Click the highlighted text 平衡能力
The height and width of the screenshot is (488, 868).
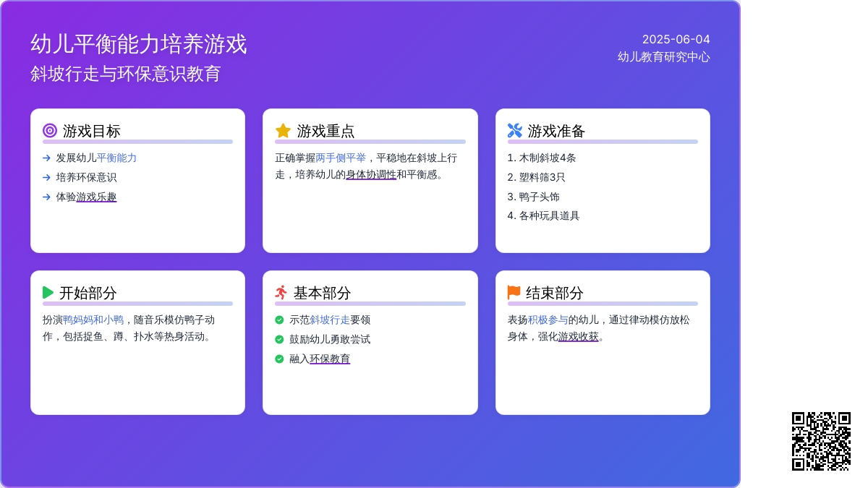(x=116, y=158)
